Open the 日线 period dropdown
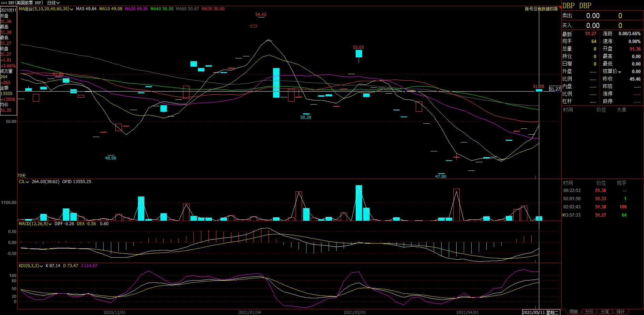Image resolution: width=644 pixels, height=315 pixels. coord(53,3)
